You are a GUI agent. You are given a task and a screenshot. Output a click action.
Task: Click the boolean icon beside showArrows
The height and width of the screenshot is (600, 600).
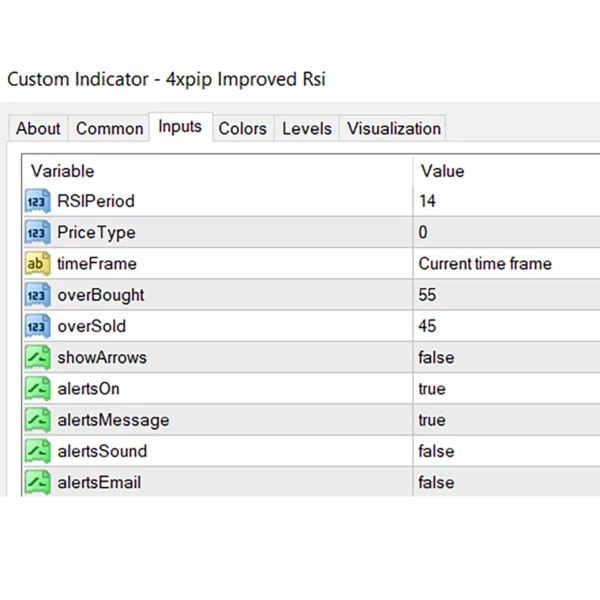click(x=37, y=358)
